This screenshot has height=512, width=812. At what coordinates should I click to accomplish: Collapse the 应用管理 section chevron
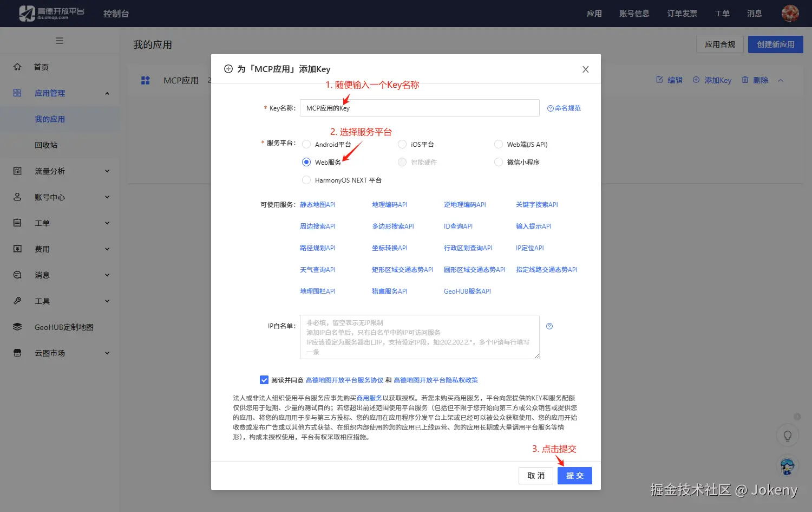(107, 93)
